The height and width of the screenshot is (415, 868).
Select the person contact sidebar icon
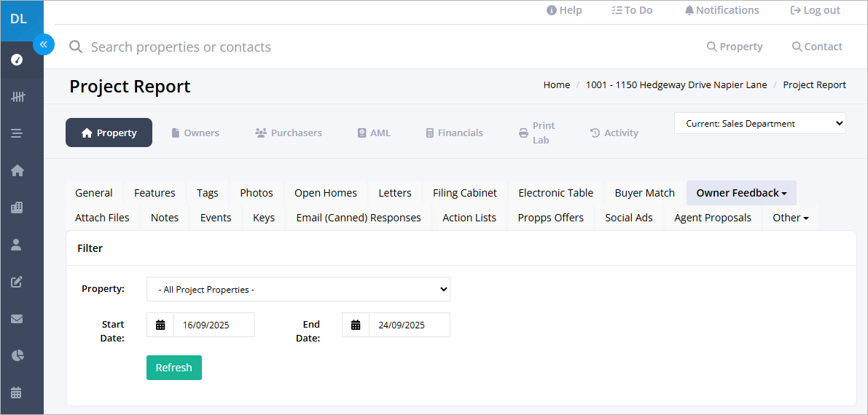(x=17, y=245)
